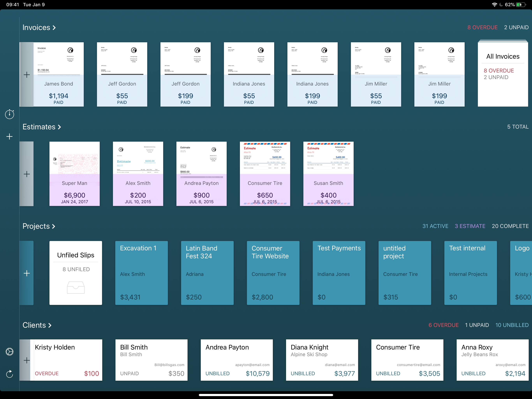Screen dimensions: 532x399
Task: Open Alex Smith $200 estimate
Action: coord(138,174)
